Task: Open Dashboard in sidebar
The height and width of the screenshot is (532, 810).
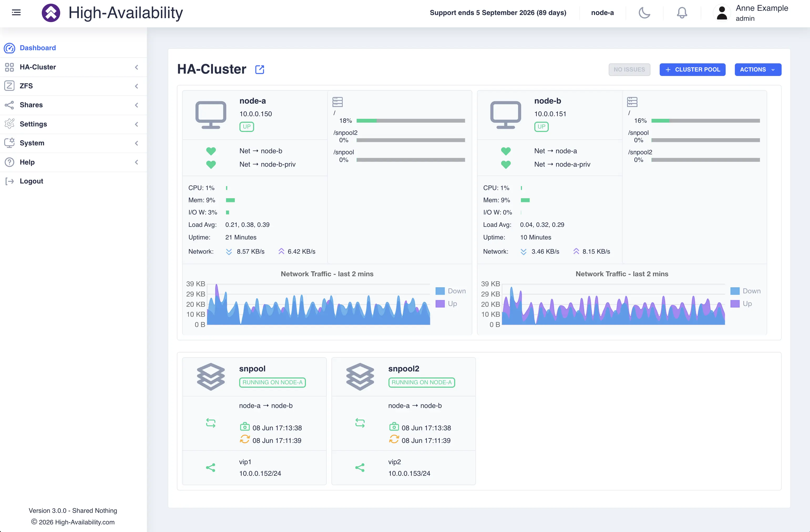Action: [37, 48]
